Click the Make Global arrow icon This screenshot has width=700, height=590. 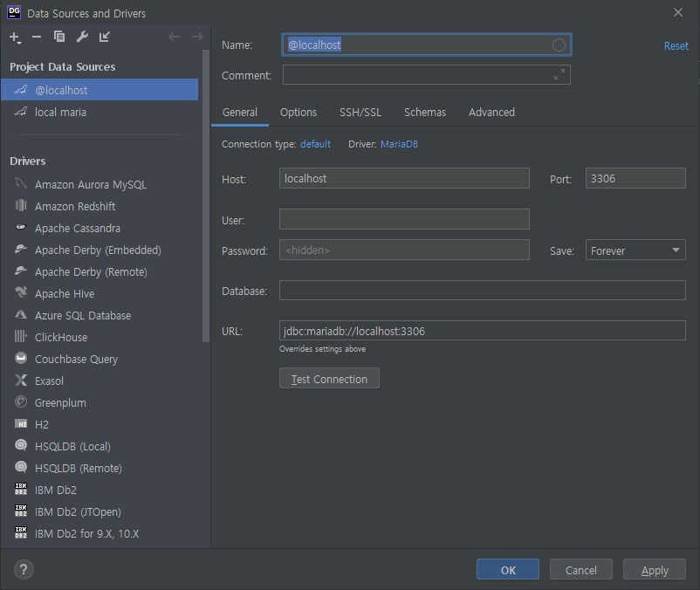pos(105,37)
